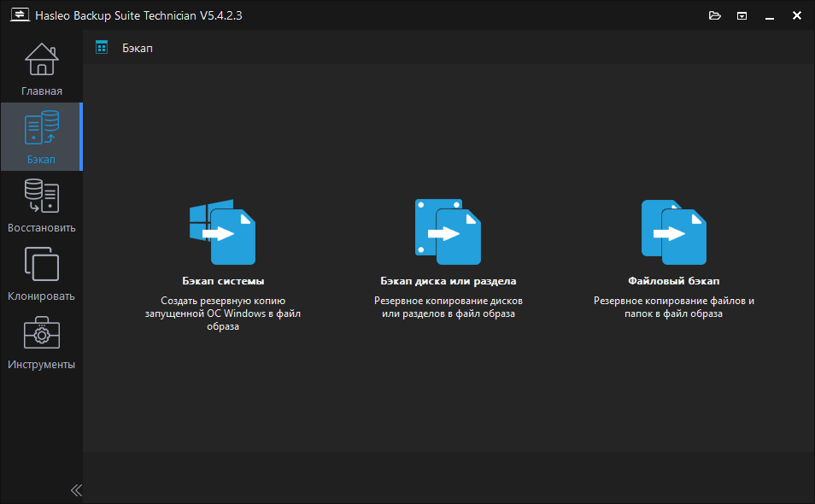Screen dimensions: 815x504
Task: Open the Инструменты toolbox icon
Action: pos(42,332)
